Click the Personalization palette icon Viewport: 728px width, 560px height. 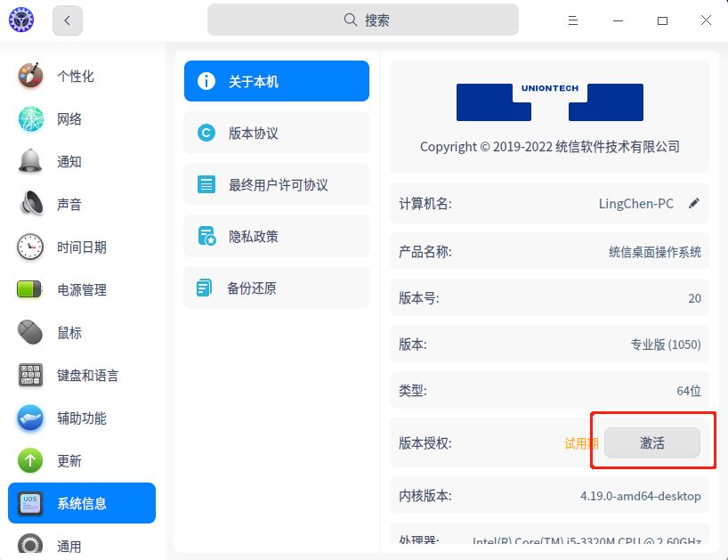pos(30,76)
